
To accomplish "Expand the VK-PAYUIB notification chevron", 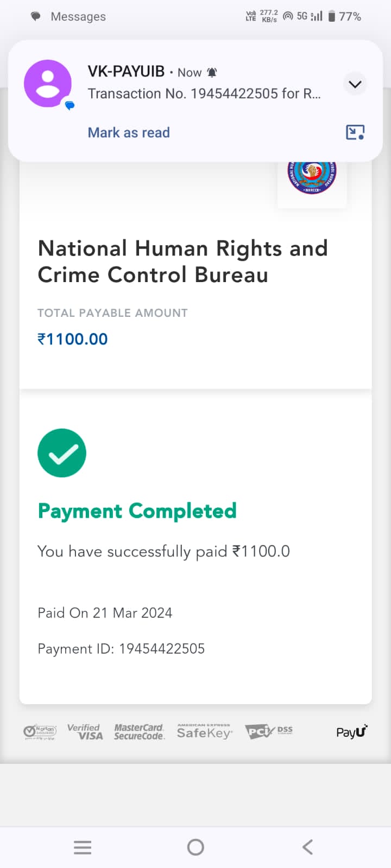I will [355, 84].
